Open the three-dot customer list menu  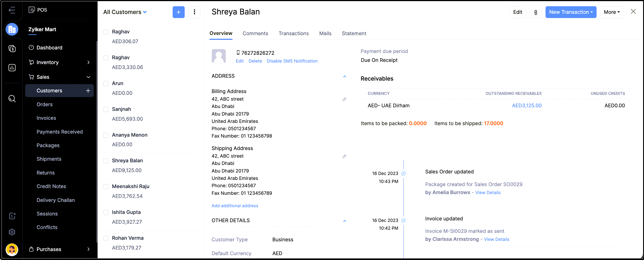click(194, 12)
